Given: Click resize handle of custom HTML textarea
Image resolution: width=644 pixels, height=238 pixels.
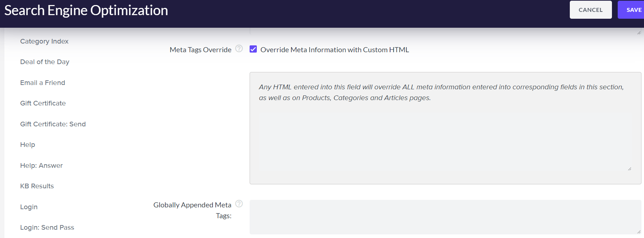Looking at the screenshot, I should 629,169.
